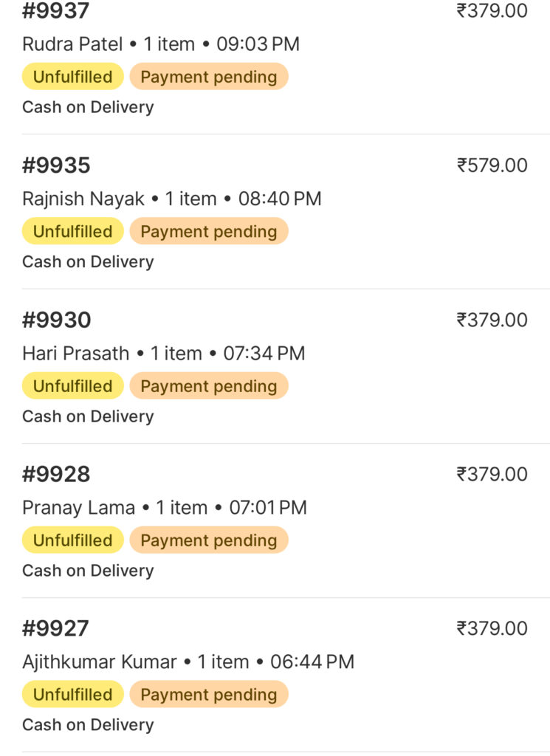Click Ajithkumar Kumar customer line
This screenshot has height=756, width=550.
[188, 661]
